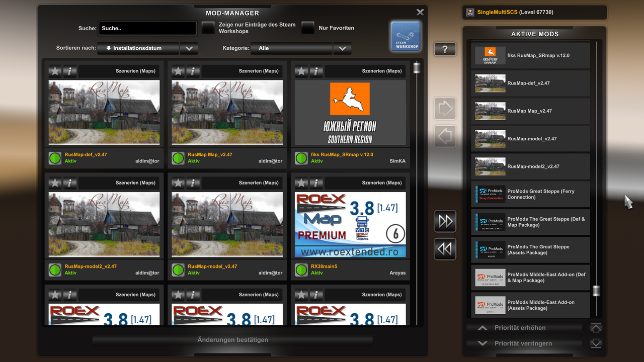
Task: Select RusMap-def_v2.47 in active mods list
Action: click(x=530, y=83)
